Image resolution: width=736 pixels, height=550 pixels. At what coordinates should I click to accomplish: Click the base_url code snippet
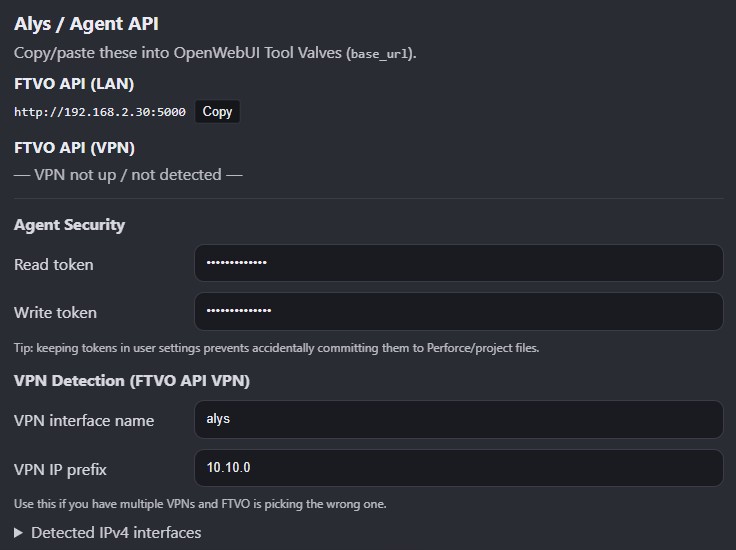click(x=379, y=54)
